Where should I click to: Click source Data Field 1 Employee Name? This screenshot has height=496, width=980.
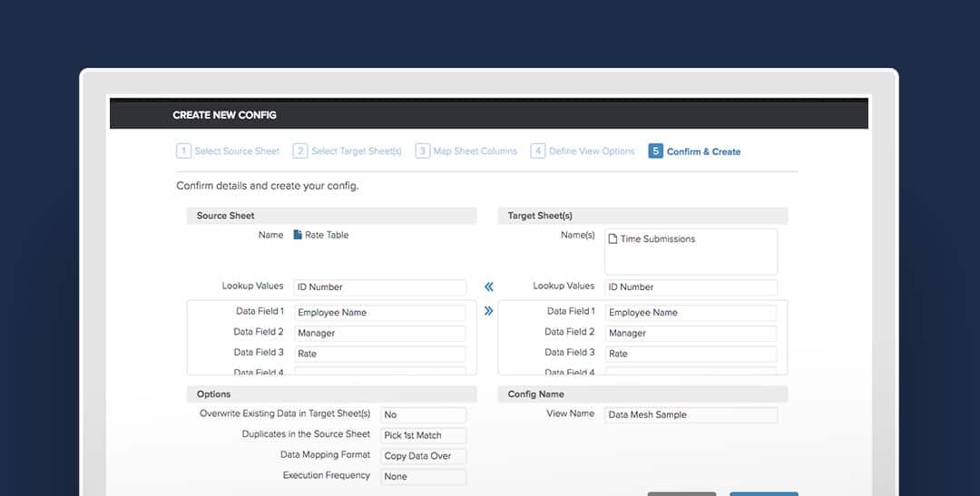[379, 313]
